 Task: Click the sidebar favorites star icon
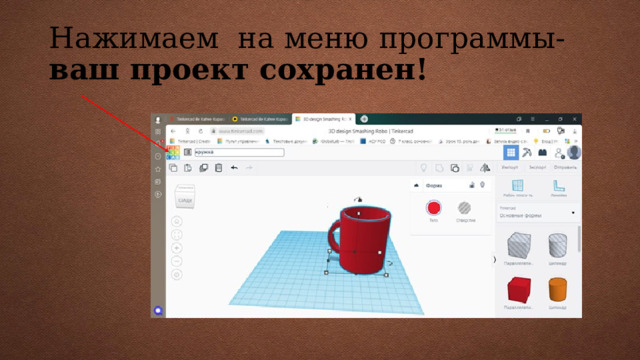[158, 169]
